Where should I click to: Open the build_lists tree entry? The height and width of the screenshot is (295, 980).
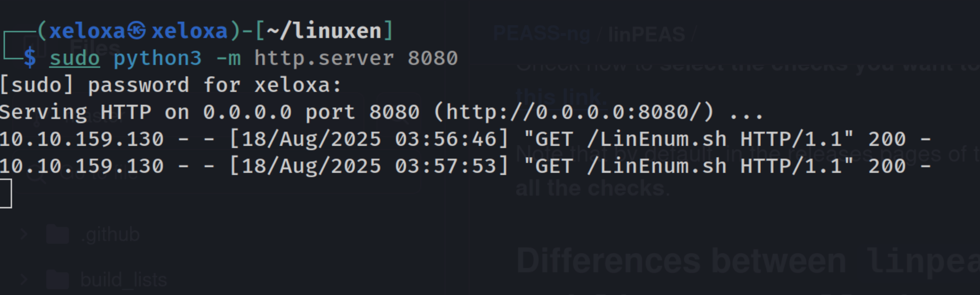pos(124,280)
